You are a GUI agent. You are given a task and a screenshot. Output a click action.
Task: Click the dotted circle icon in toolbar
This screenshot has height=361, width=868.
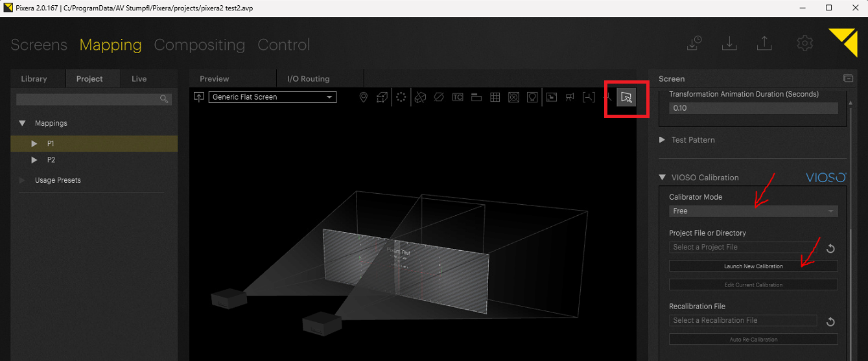click(x=401, y=97)
